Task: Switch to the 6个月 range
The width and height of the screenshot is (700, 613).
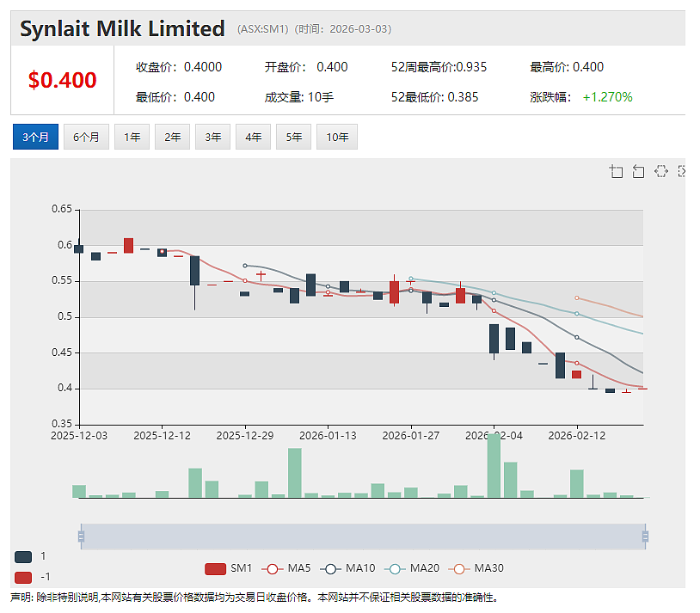Action: (86, 137)
